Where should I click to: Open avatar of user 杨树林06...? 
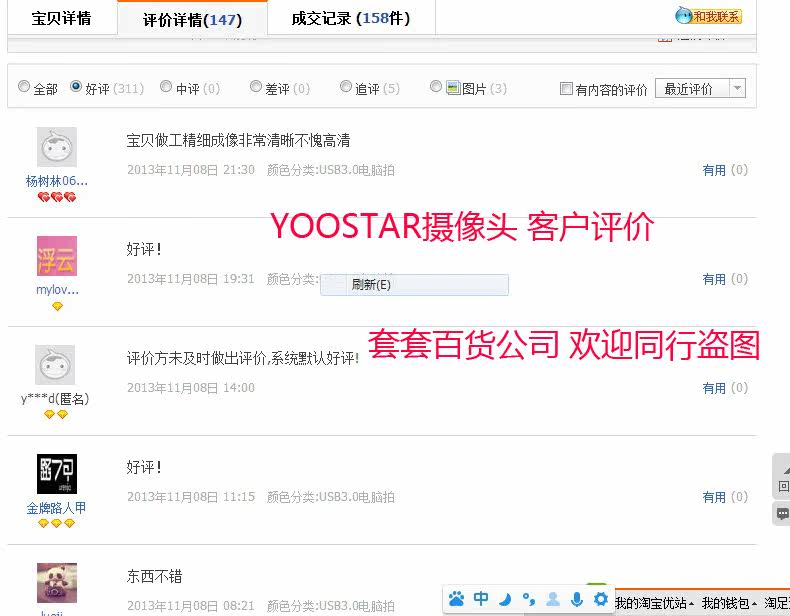tap(56, 147)
